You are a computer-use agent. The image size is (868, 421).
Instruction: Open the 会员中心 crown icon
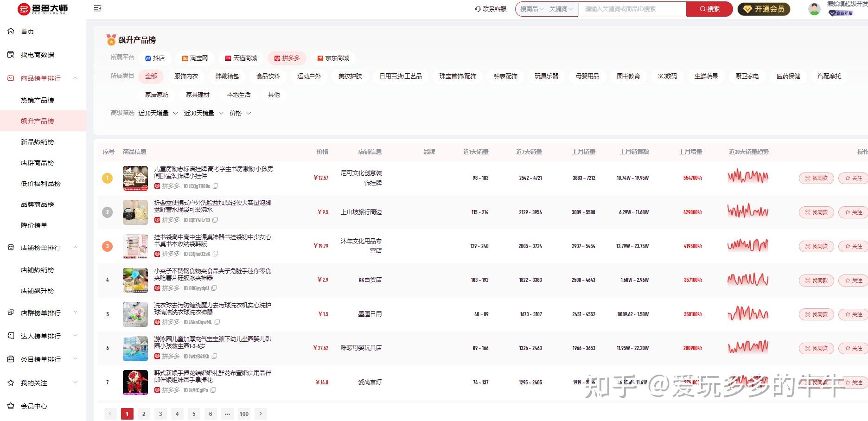point(11,406)
